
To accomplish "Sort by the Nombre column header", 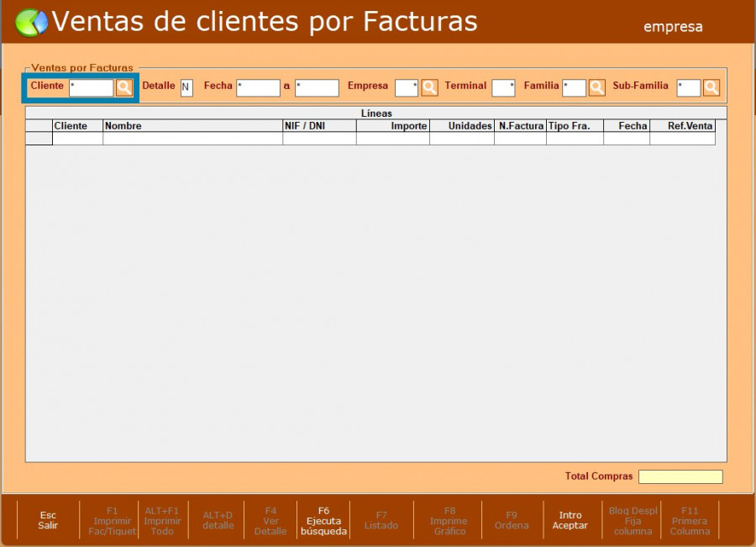I will click(192, 126).
